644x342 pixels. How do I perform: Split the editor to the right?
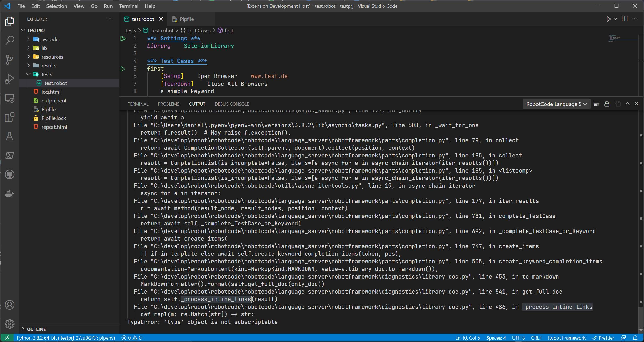pos(625,19)
